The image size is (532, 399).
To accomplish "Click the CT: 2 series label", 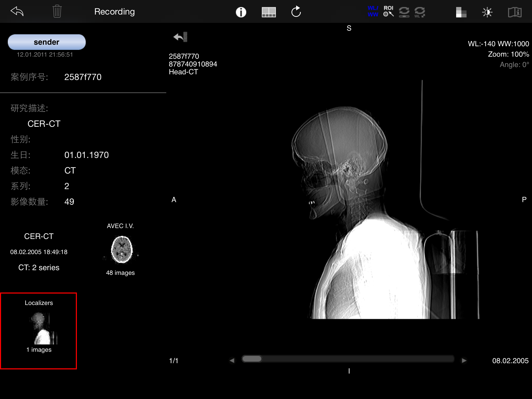I will (x=39, y=268).
